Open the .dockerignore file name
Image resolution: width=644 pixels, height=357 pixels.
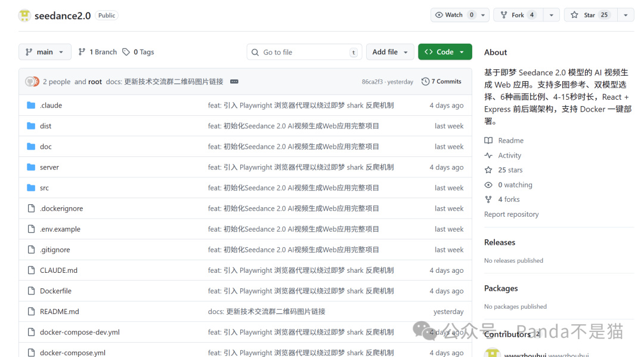pos(61,208)
